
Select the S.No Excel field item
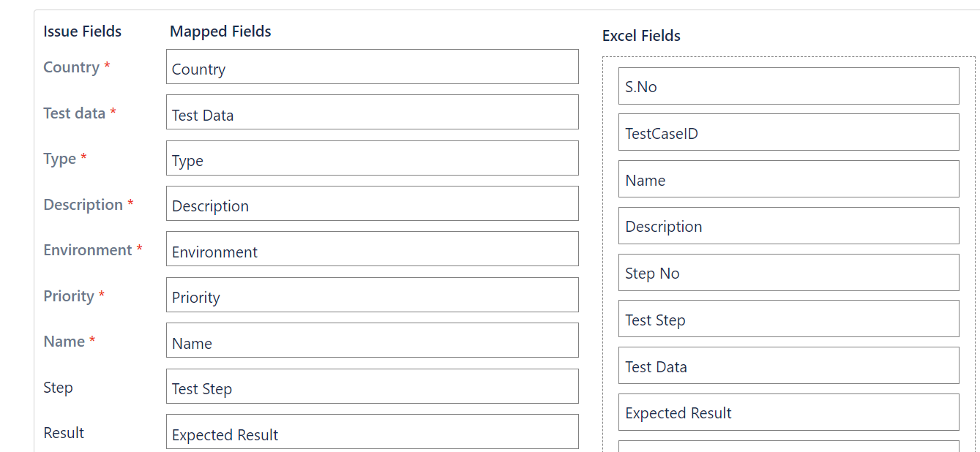[x=788, y=86]
